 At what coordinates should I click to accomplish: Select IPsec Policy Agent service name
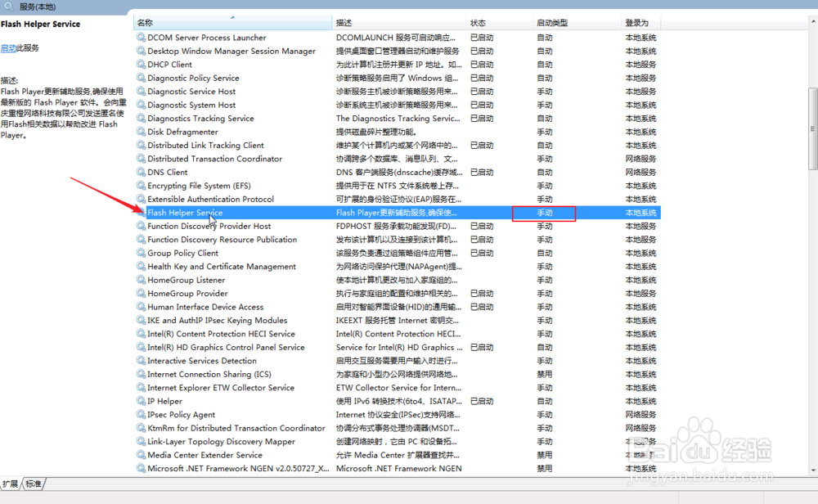(x=181, y=415)
